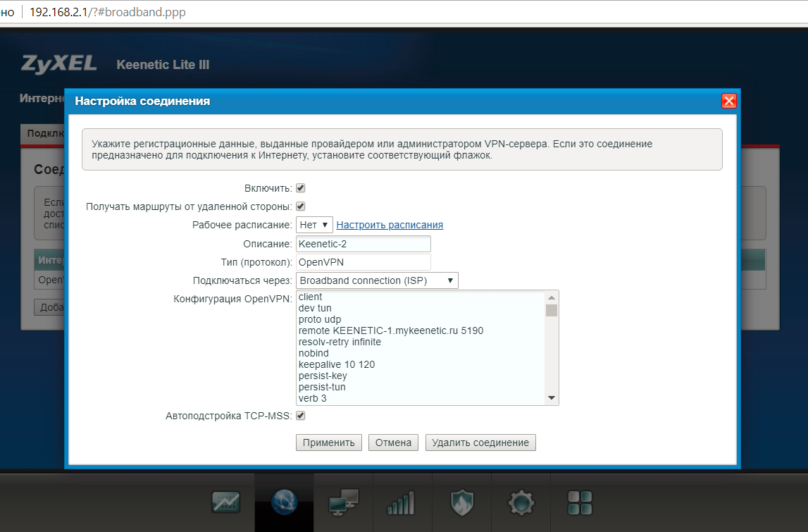808x532 pixels.
Task: Open the Wi-Fi signal bars icon
Action: click(401, 502)
